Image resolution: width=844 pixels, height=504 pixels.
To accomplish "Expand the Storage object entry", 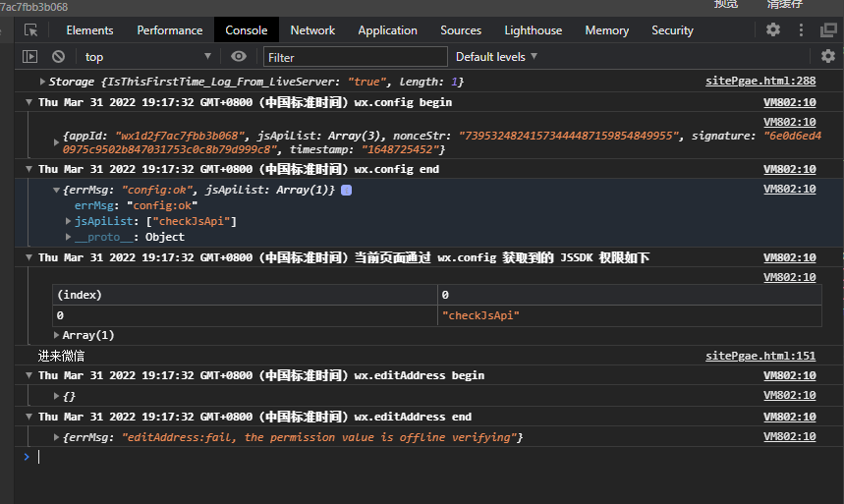I will point(42,82).
